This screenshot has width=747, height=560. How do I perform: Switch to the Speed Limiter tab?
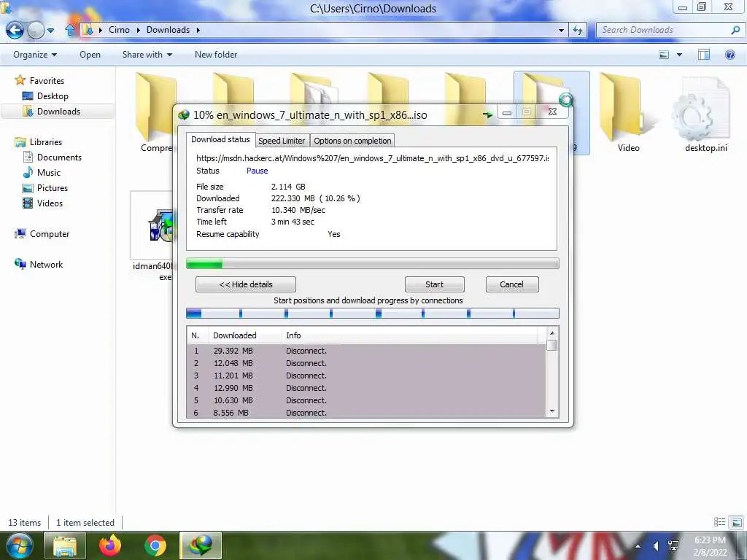[x=282, y=141]
